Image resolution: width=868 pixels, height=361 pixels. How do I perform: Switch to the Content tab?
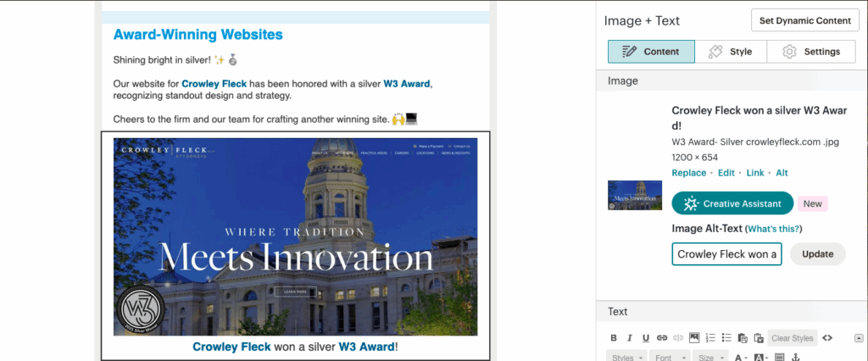651,52
